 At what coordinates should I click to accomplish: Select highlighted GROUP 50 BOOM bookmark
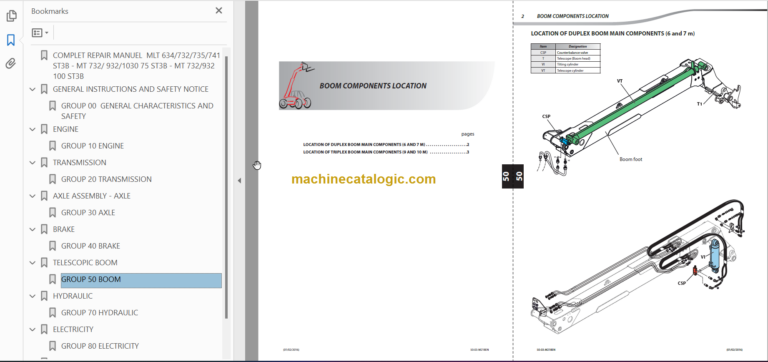[x=141, y=280]
